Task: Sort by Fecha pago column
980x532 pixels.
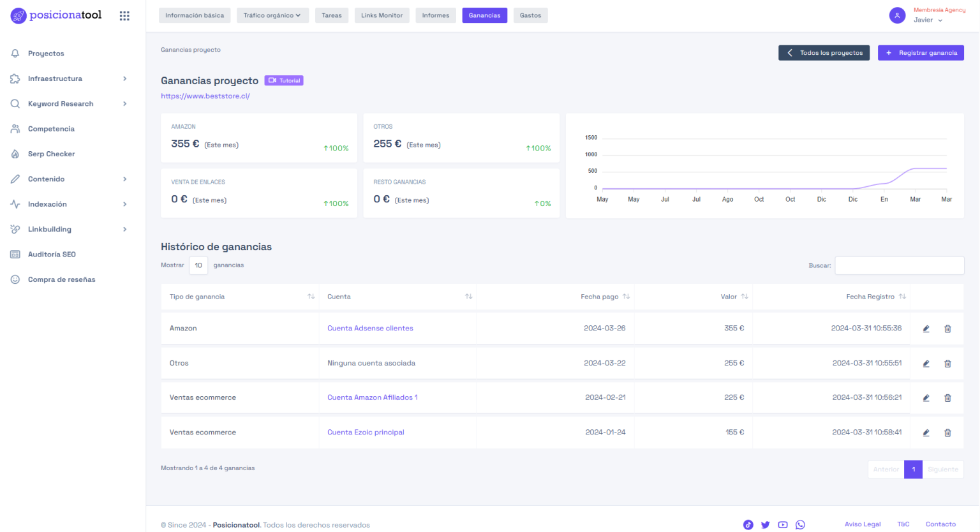Action: pos(627,297)
